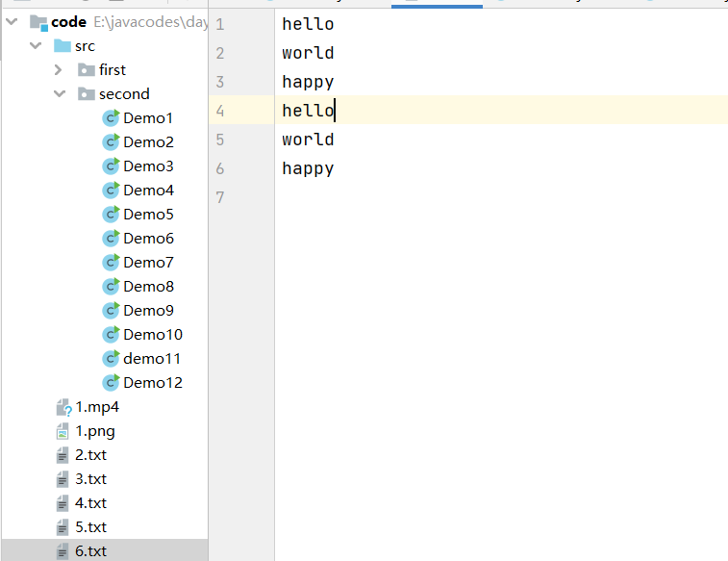728x561 pixels.
Task: Open Demo9 in the project tree
Action: [148, 310]
